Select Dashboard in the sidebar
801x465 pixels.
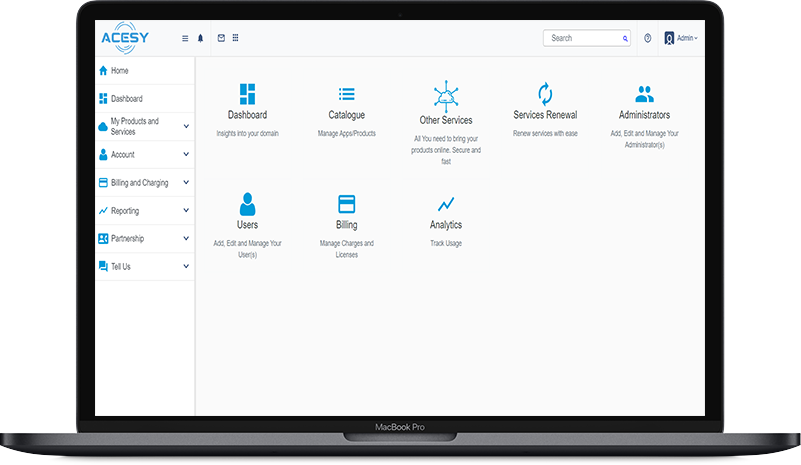tap(126, 99)
